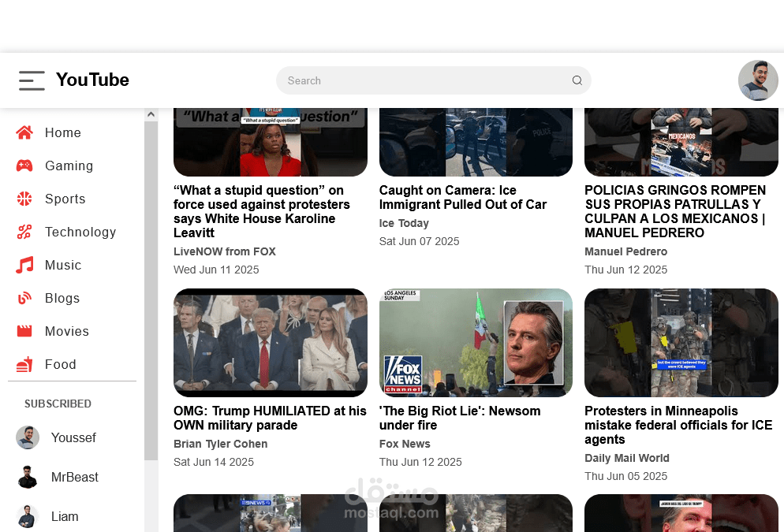Open "What a stupid question" video title

262,211
